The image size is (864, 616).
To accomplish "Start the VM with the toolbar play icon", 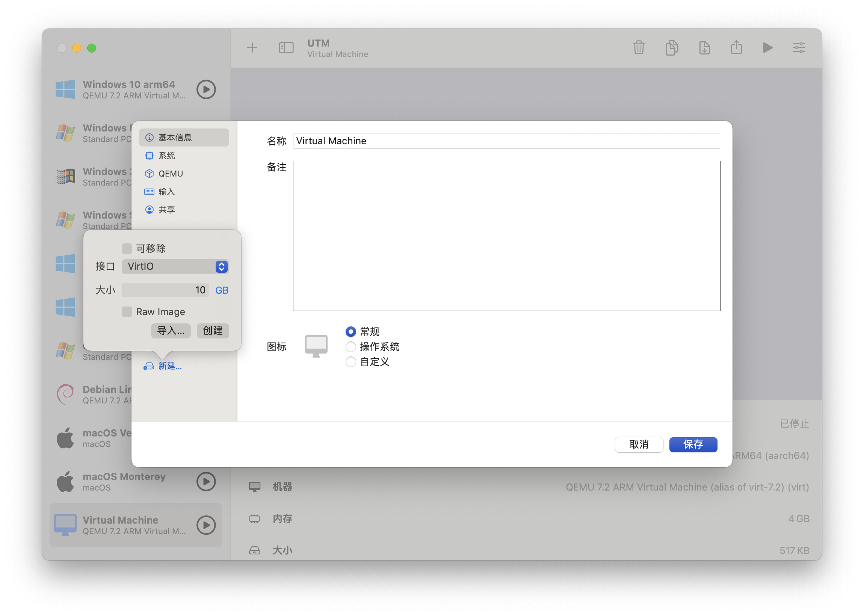I will (x=767, y=47).
